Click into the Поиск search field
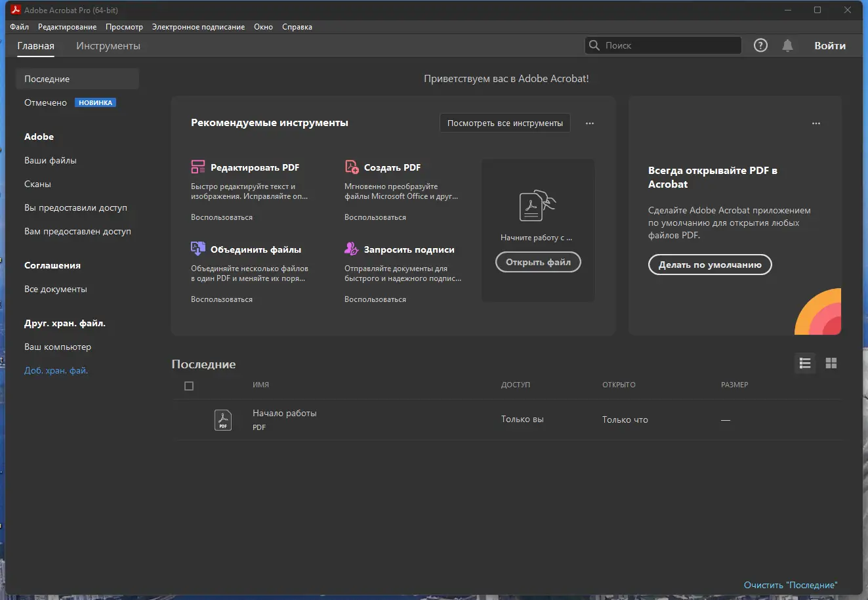 669,45
